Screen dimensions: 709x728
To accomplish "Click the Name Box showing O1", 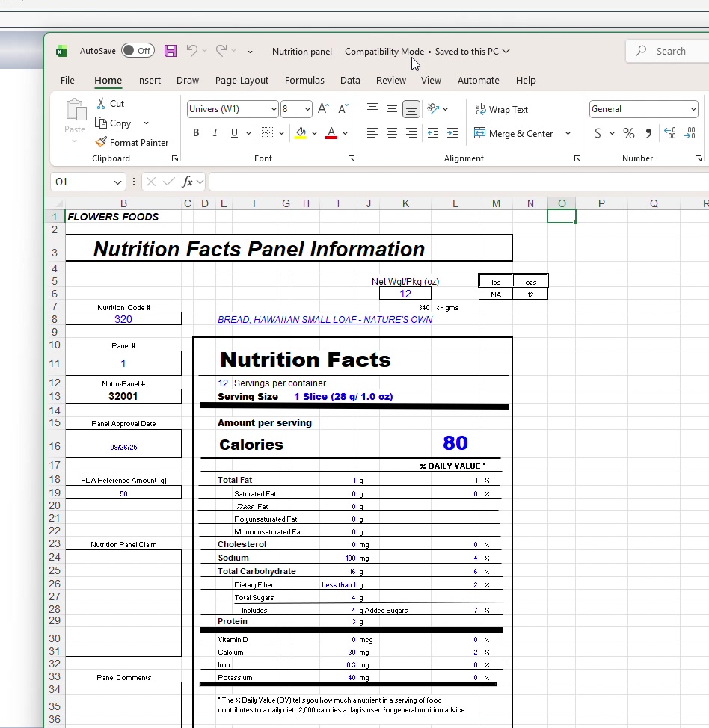I will [82, 182].
